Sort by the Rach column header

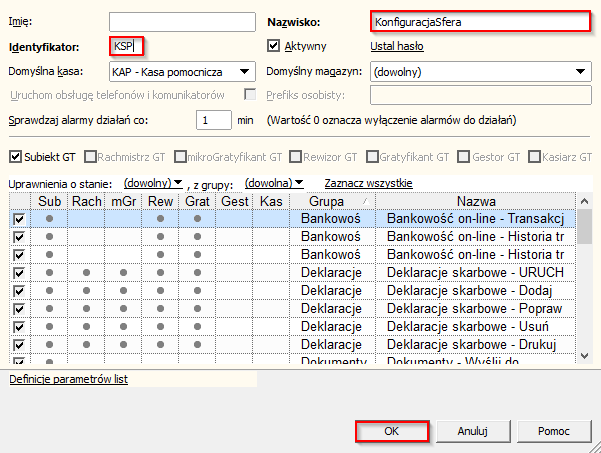(87, 201)
